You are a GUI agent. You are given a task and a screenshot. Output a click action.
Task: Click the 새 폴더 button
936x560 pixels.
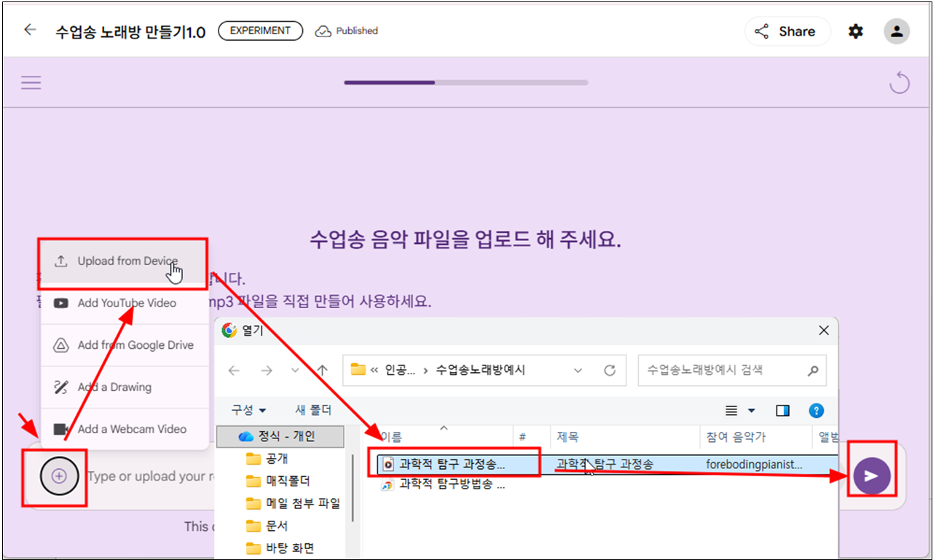(x=314, y=411)
